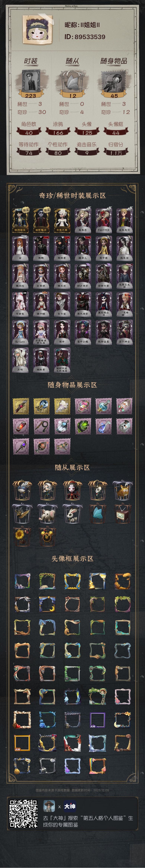
Task: Select the whip accessory stamp
Action: 42,426
